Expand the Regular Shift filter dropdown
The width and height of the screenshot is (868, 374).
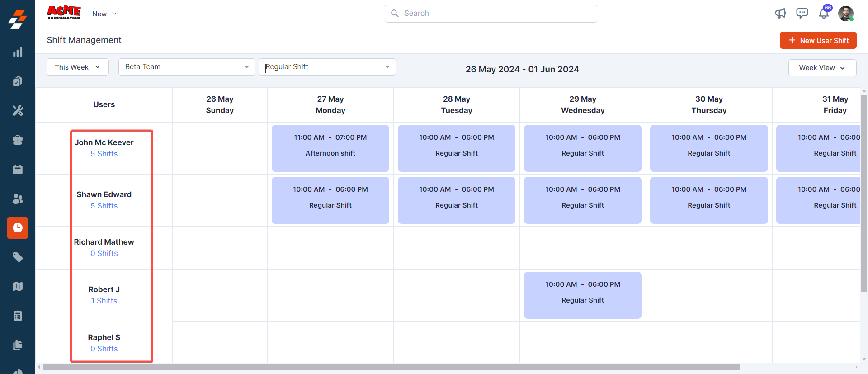327,67
